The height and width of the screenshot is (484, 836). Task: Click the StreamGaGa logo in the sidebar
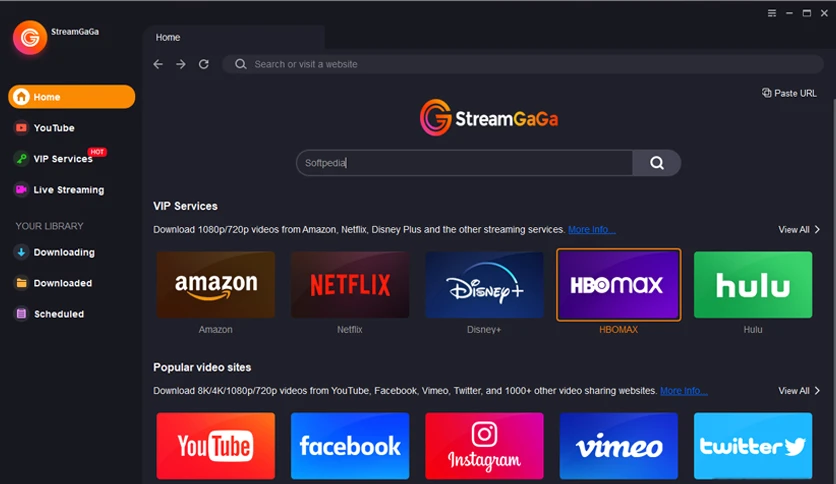[30, 37]
